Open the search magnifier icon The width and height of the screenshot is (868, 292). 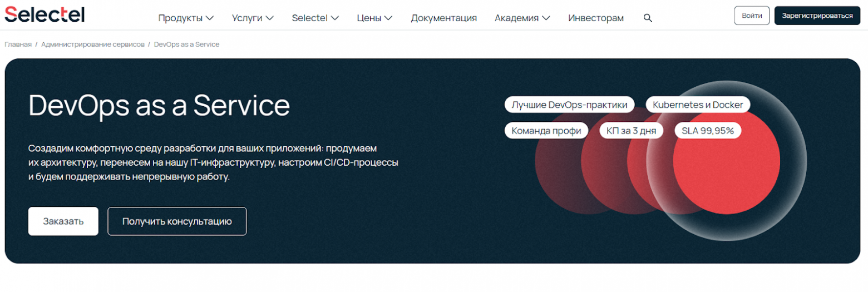click(x=647, y=18)
